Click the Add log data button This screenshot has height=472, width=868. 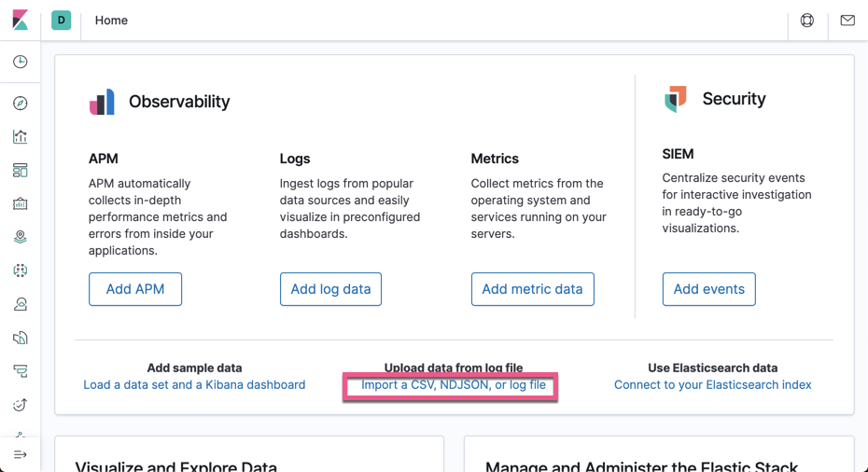(330, 289)
